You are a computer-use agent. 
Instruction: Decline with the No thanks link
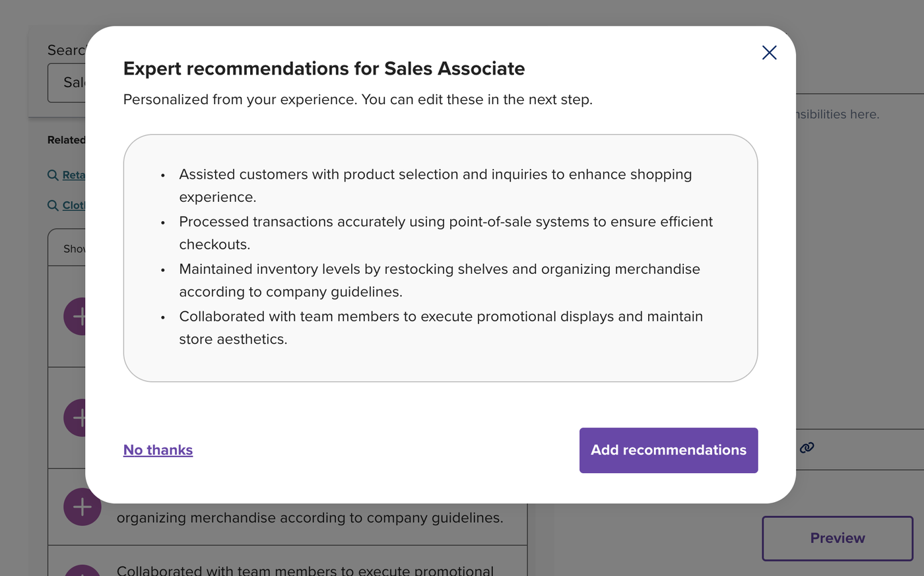point(158,450)
